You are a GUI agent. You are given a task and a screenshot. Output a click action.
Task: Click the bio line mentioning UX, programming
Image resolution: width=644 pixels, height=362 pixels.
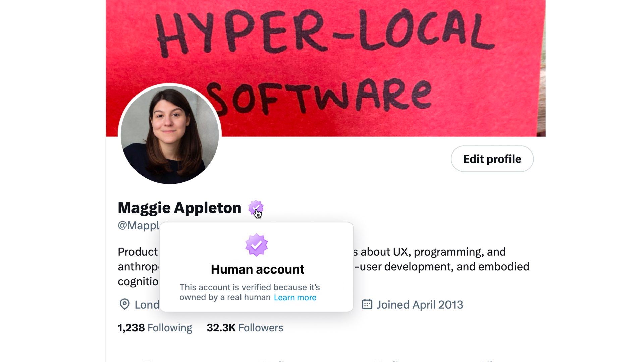tap(429, 252)
